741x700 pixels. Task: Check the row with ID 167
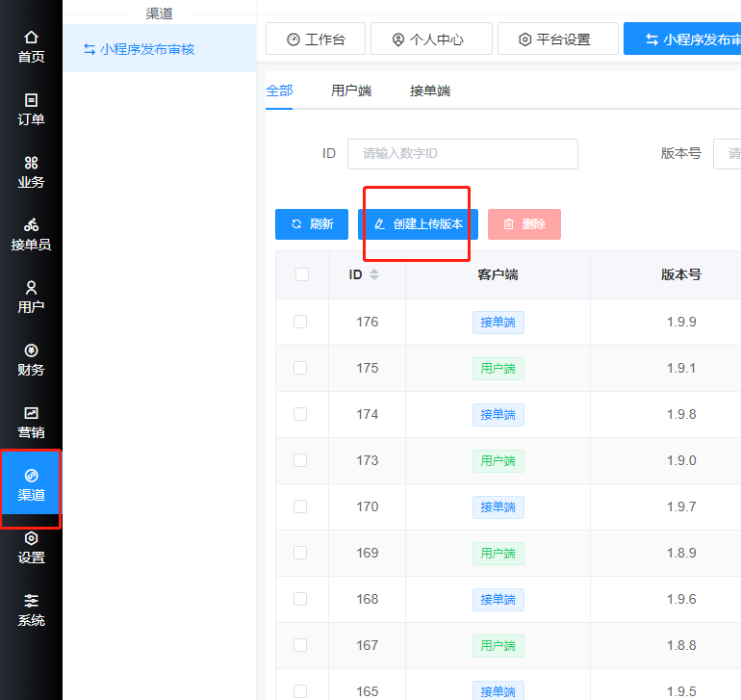(300, 645)
